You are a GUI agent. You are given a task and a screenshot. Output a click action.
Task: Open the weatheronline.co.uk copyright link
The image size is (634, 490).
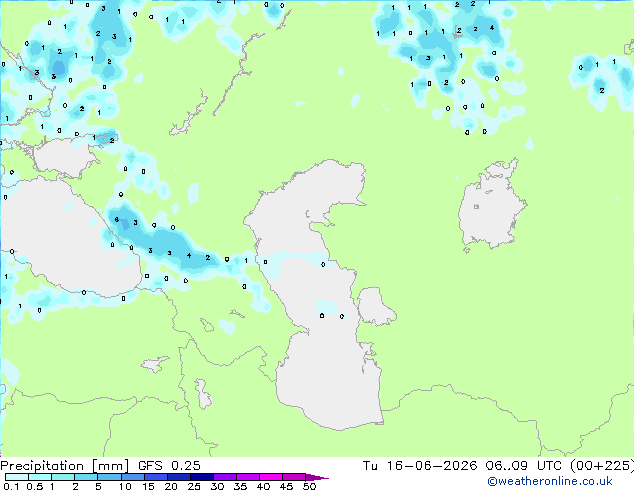[550, 481]
